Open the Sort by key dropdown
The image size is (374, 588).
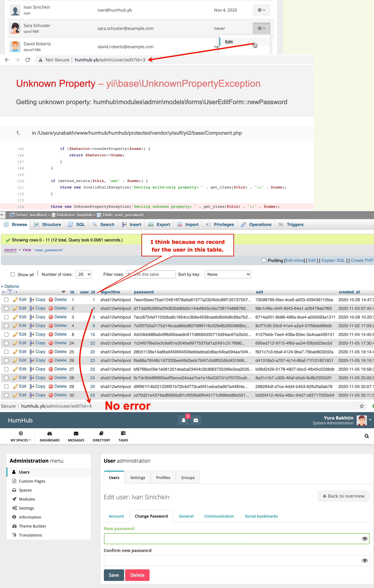click(x=227, y=274)
